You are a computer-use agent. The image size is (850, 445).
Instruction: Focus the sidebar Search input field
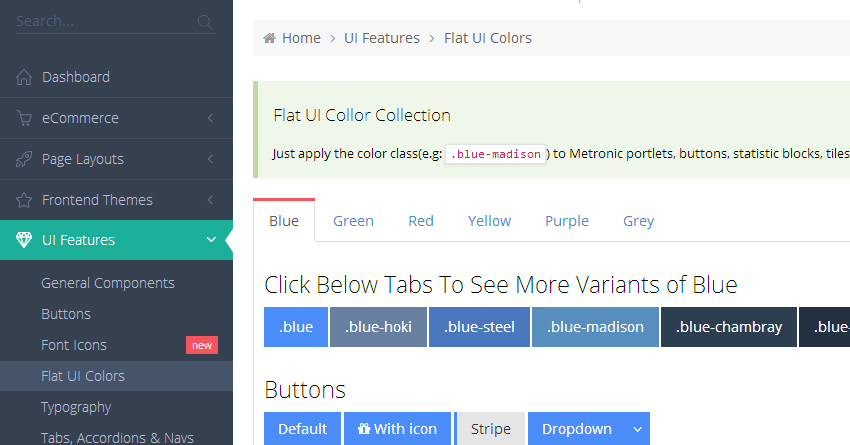(x=100, y=21)
